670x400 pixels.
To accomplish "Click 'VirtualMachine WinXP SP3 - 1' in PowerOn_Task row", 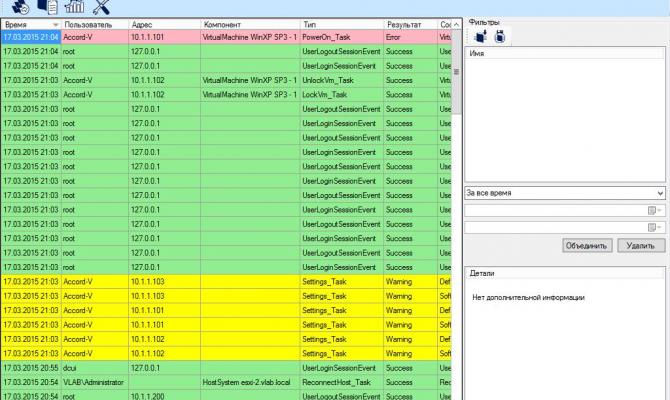I will (x=250, y=37).
